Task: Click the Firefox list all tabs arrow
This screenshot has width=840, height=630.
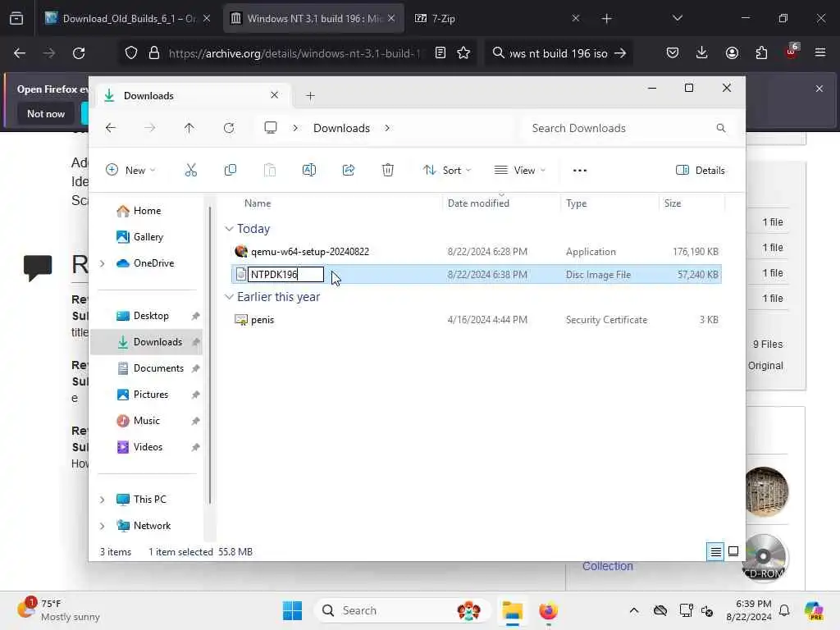Action: pyautogui.click(x=677, y=18)
